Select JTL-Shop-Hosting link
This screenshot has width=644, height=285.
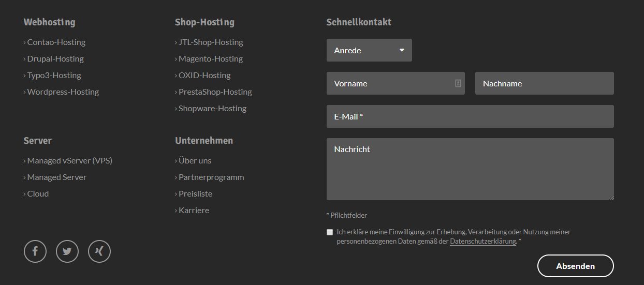[x=210, y=42]
